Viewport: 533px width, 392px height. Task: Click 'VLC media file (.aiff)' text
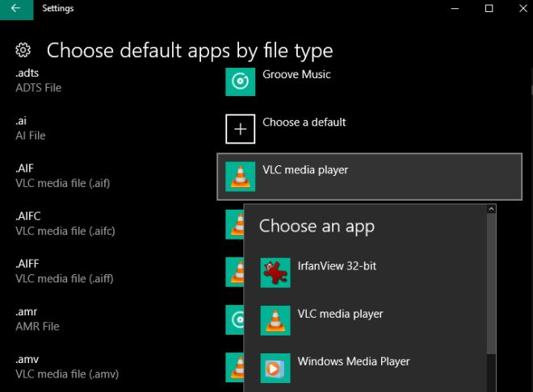65,278
